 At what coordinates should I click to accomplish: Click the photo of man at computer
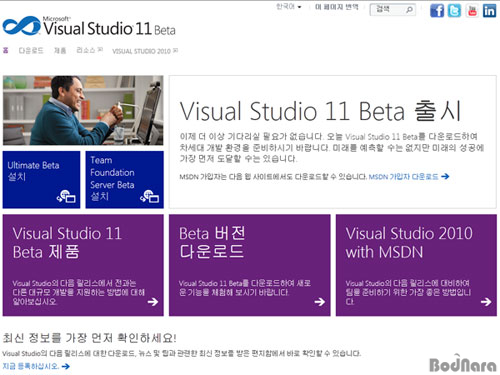point(83,110)
